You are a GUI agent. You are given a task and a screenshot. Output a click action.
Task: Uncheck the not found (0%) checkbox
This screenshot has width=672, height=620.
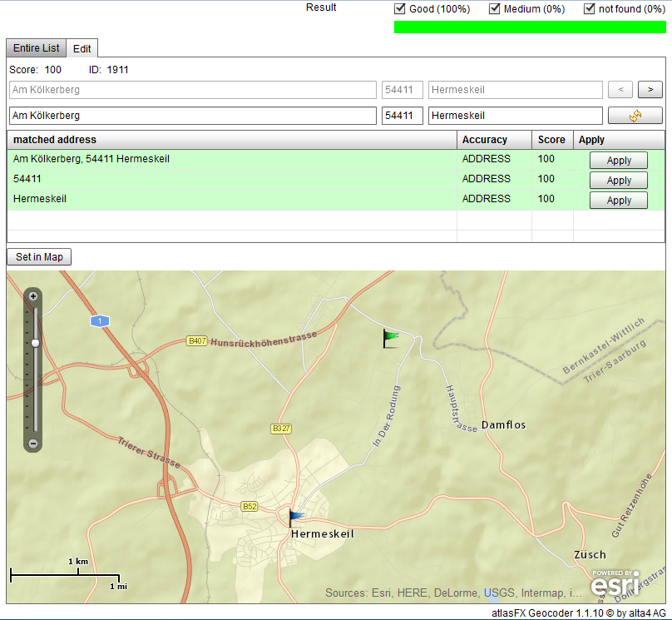coord(590,9)
